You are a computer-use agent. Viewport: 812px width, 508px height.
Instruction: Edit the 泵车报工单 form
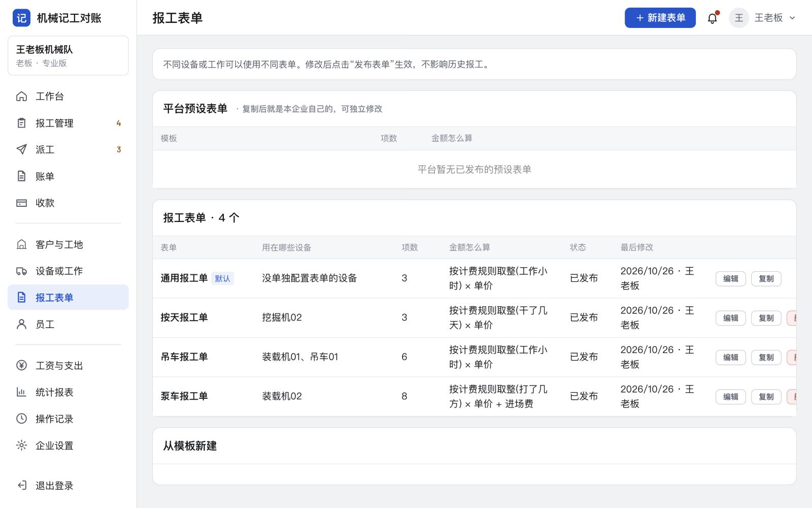[x=730, y=397]
